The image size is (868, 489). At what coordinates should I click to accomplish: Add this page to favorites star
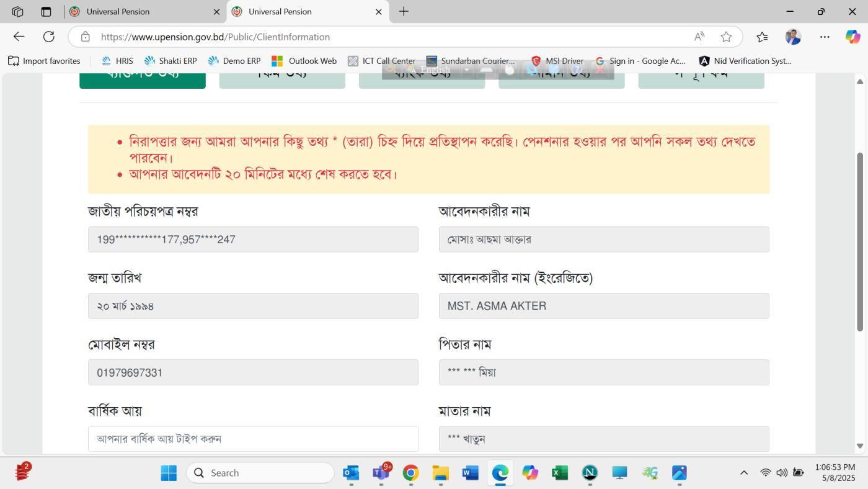click(726, 37)
